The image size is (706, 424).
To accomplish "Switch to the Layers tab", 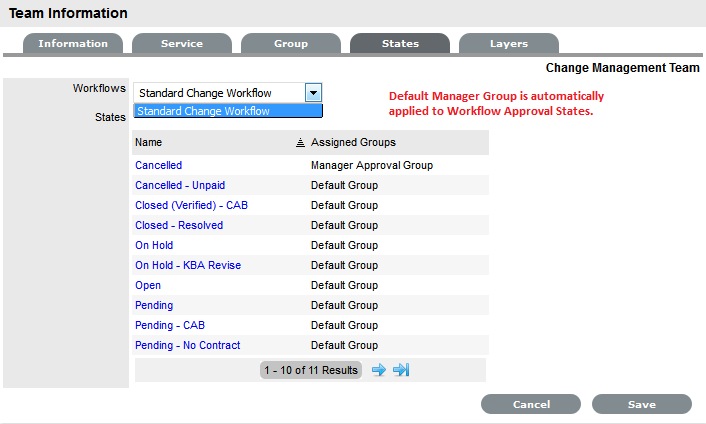I will [x=509, y=44].
